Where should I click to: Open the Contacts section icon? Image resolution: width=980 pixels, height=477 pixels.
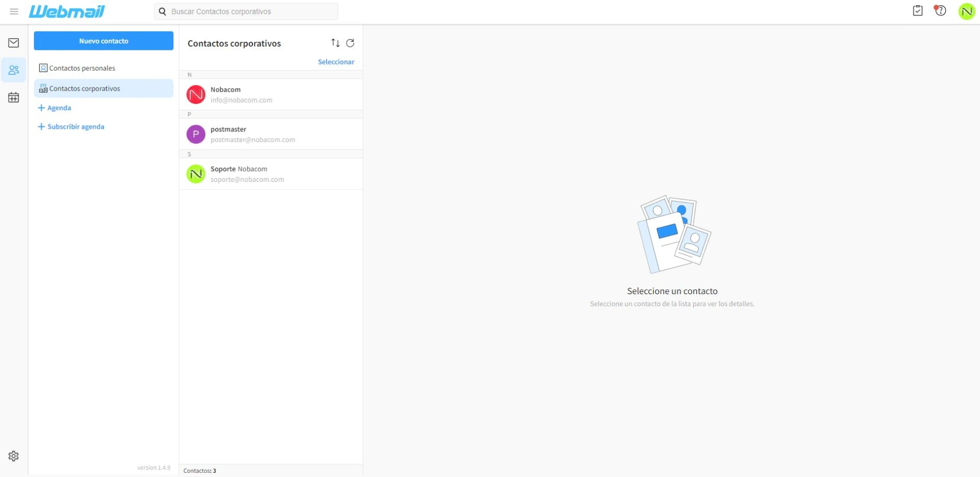point(14,70)
